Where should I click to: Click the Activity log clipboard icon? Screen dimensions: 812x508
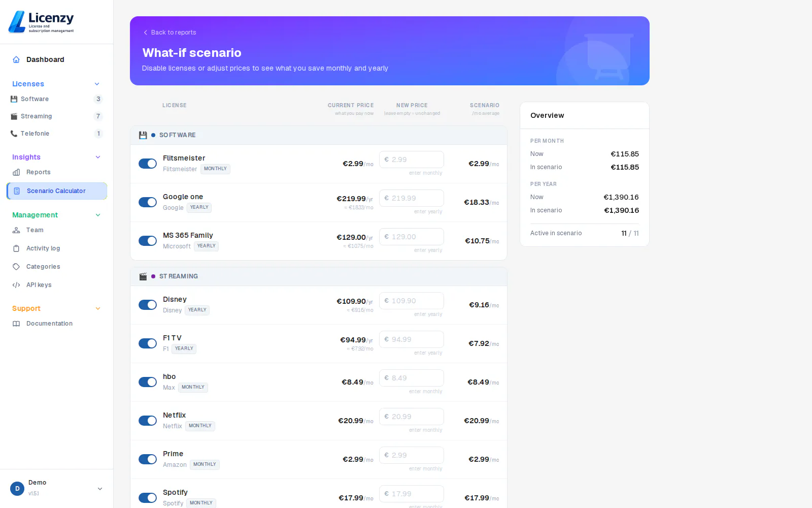pyautogui.click(x=16, y=248)
